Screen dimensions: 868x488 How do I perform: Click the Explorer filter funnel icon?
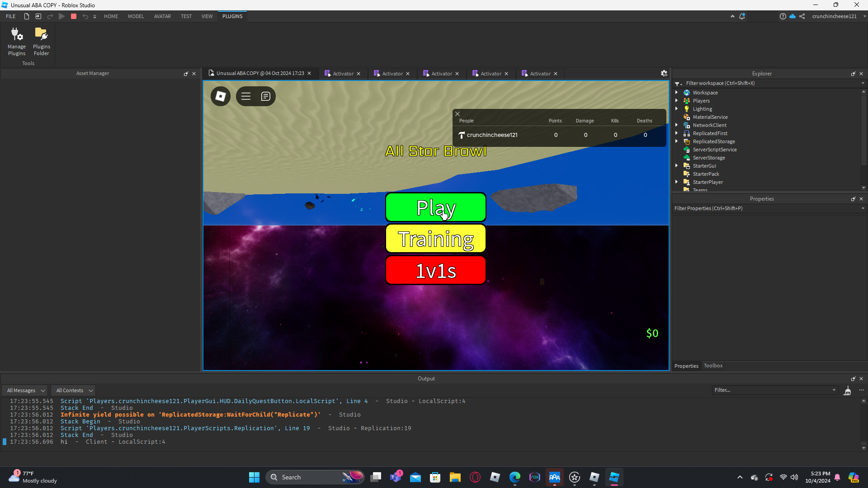[x=678, y=84]
